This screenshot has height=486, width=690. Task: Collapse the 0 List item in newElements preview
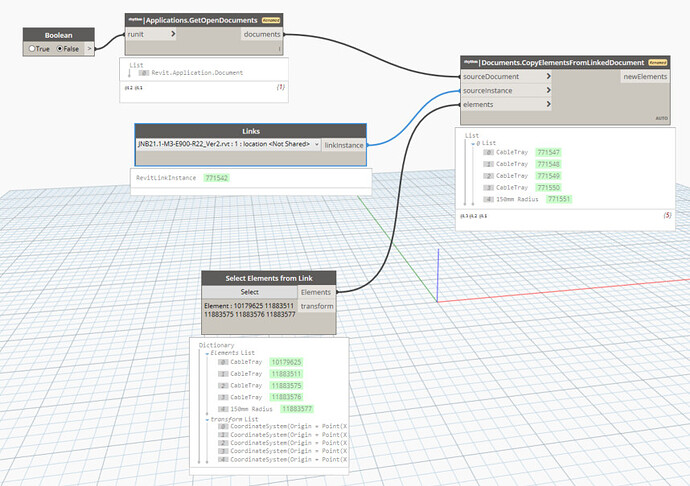click(473, 144)
